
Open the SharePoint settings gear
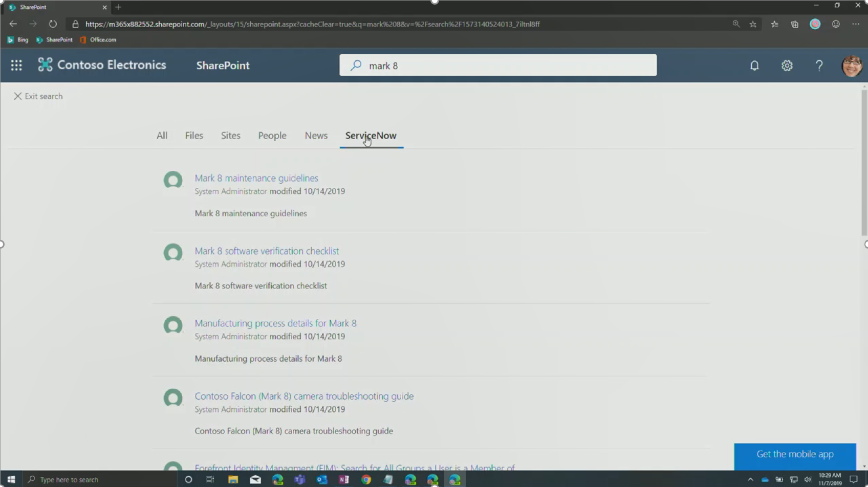click(x=787, y=65)
